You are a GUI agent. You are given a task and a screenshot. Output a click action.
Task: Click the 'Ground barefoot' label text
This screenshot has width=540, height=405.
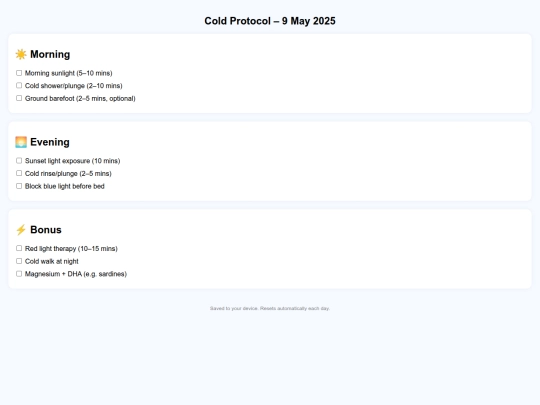click(80, 98)
